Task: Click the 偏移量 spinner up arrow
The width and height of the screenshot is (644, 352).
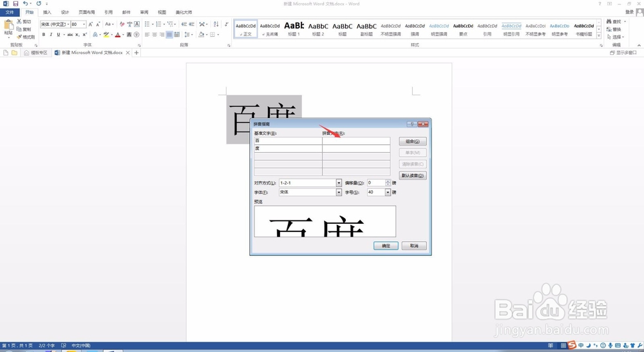Action: 388,181
